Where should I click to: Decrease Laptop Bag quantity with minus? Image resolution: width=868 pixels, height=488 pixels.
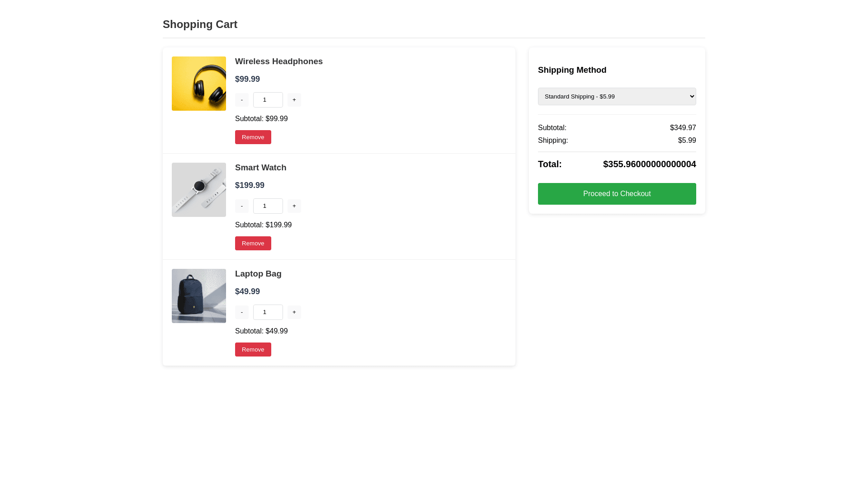(242, 312)
